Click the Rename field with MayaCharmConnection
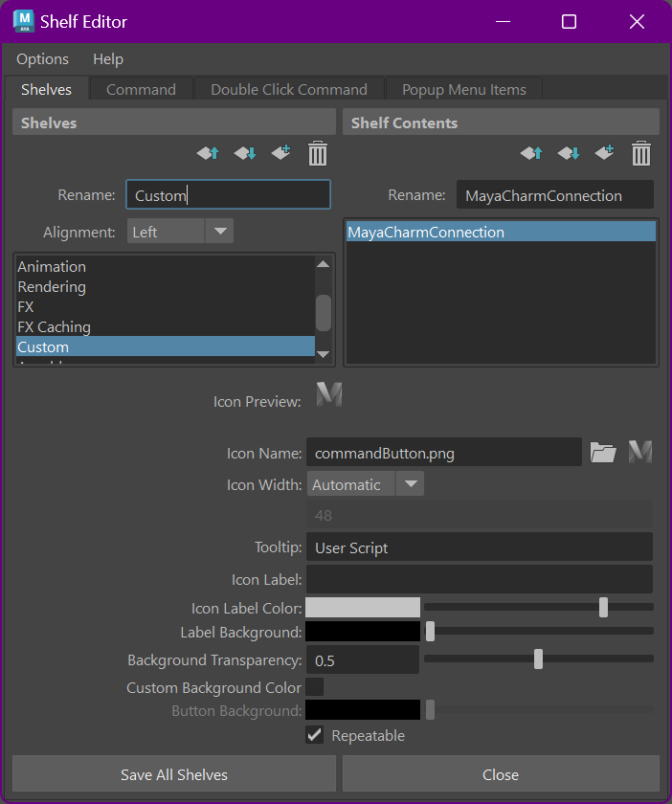This screenshot has height=804, width=672. [555, 194]
